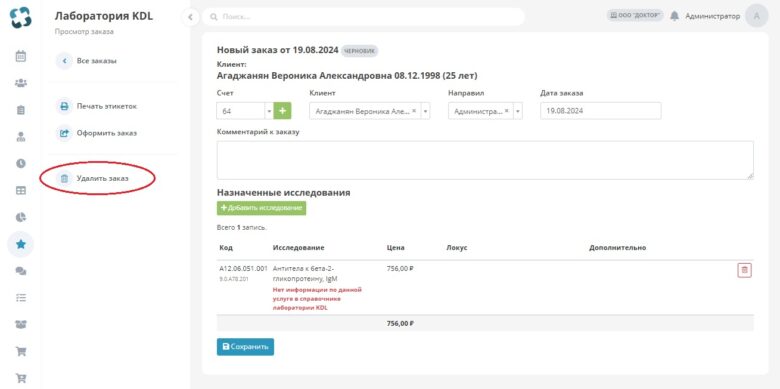Screen dimensions: 780x389
Task: Open the staff person sidebar icon
Action: (20, 137)
